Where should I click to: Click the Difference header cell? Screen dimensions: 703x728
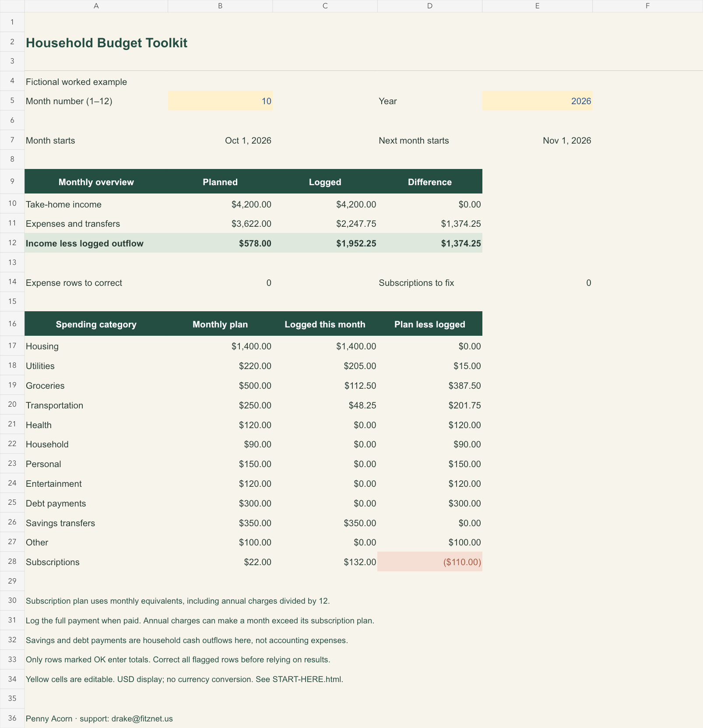[x=430, y=182]
